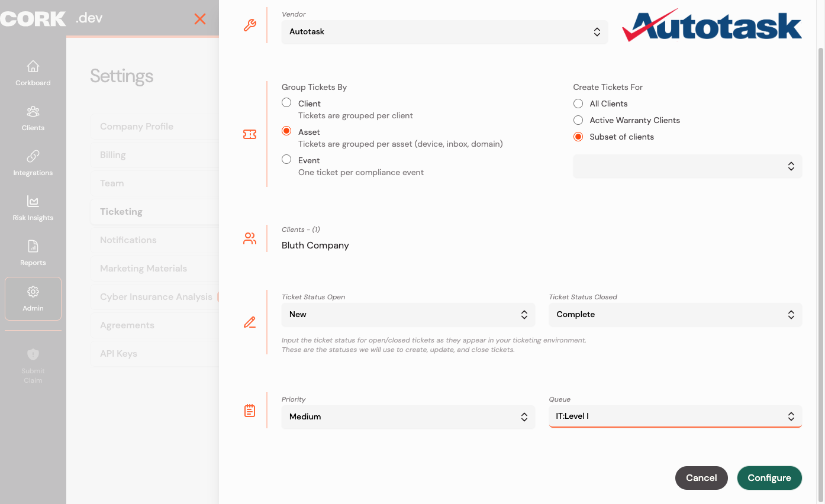Open the Ticket Status Closed dropdown
This screenshot has width=825, height=504.
tap(675, 315)
